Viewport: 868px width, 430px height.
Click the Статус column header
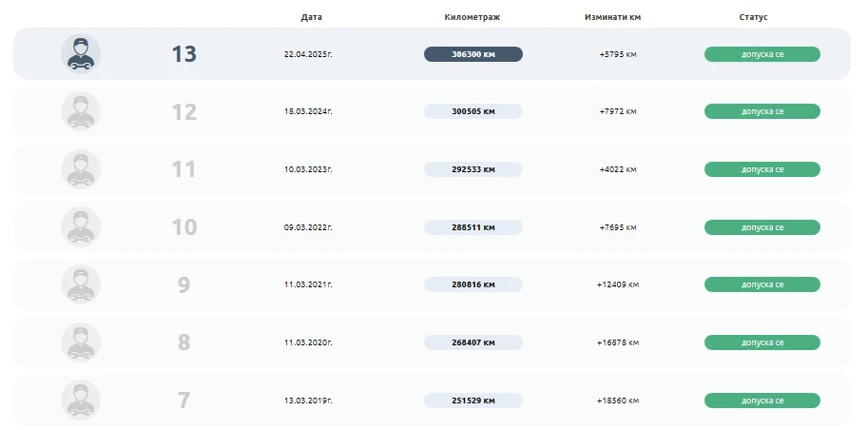click(752, 17)
